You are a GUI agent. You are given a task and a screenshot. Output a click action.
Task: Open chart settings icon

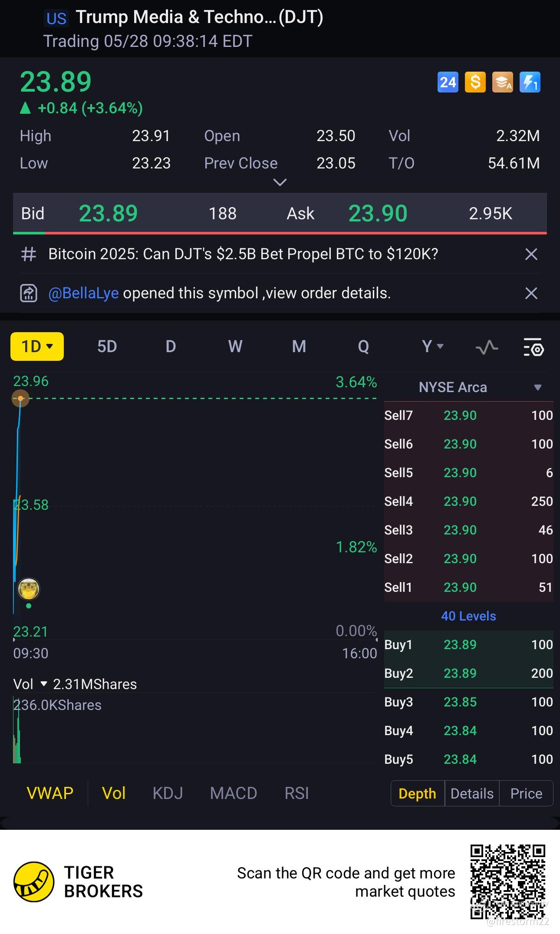click(534, 347)
